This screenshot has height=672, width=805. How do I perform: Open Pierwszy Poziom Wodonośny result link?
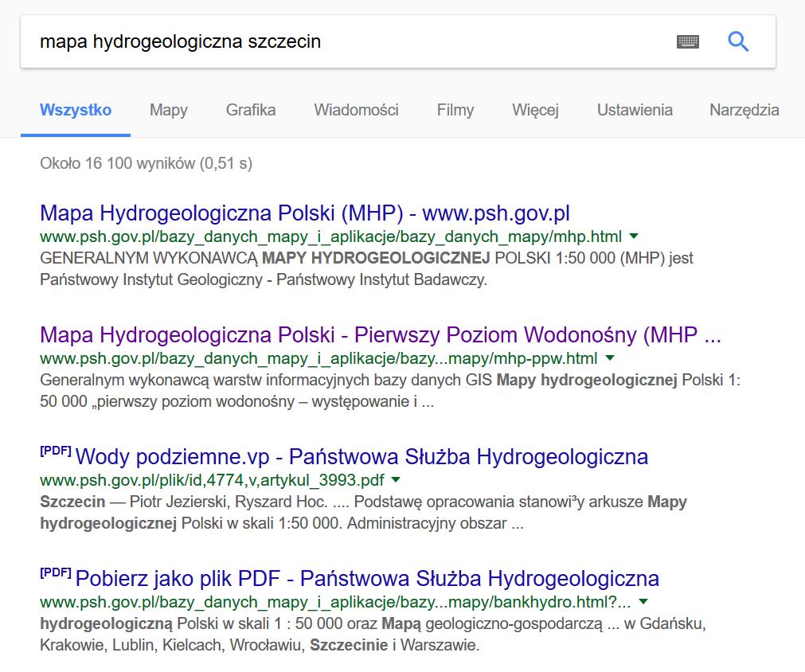tap(381, 334)
